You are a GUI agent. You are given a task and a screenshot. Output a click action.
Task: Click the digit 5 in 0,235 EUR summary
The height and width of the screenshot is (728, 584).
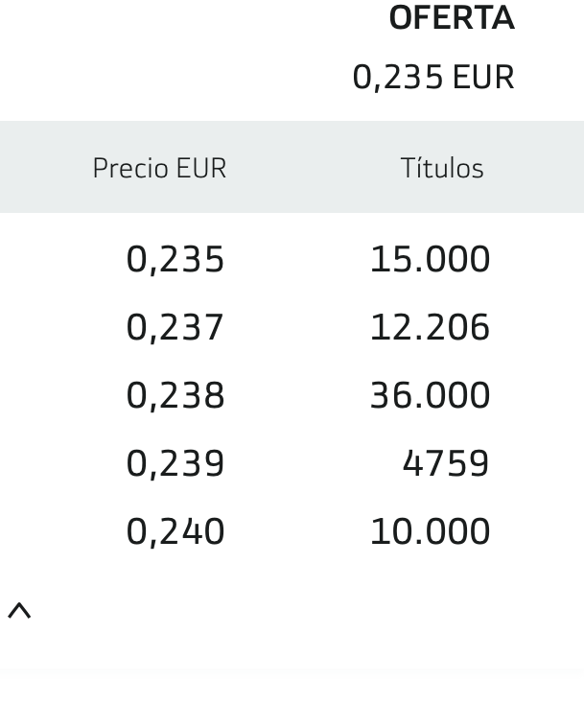[x=433, y=77]
